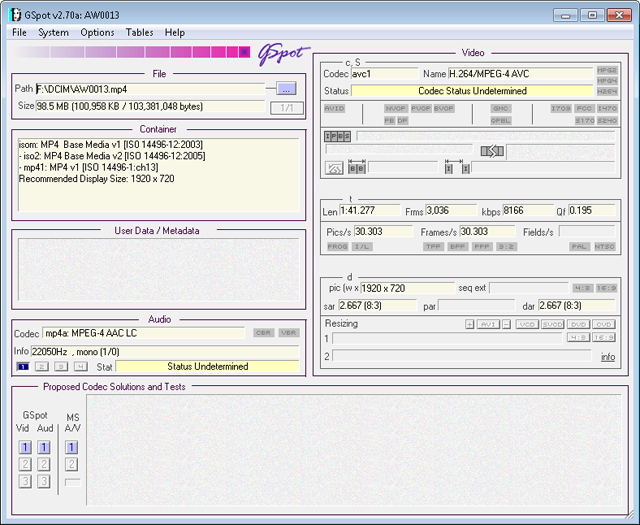Click the Resizing plus (+) button
This screenshot has width=640, height=525.
(470, 325)
